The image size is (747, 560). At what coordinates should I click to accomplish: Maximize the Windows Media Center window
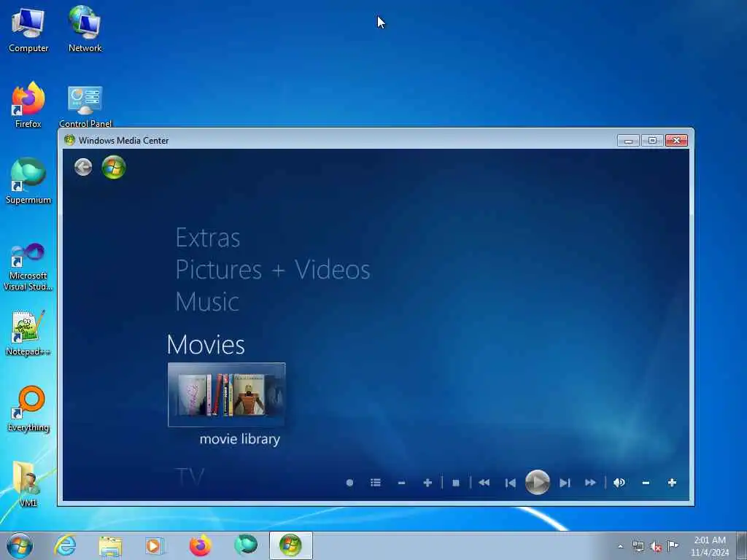[652, 141]
